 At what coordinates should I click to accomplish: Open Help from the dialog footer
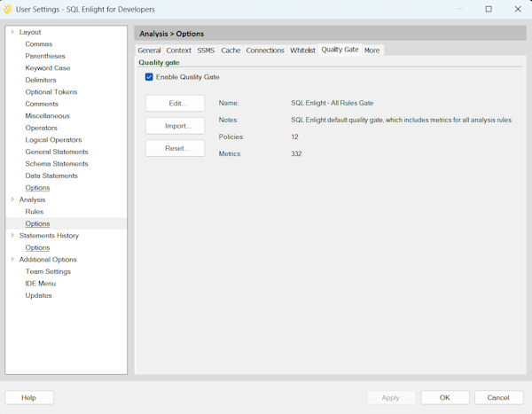pyautogui.click(x=29, y=398)
